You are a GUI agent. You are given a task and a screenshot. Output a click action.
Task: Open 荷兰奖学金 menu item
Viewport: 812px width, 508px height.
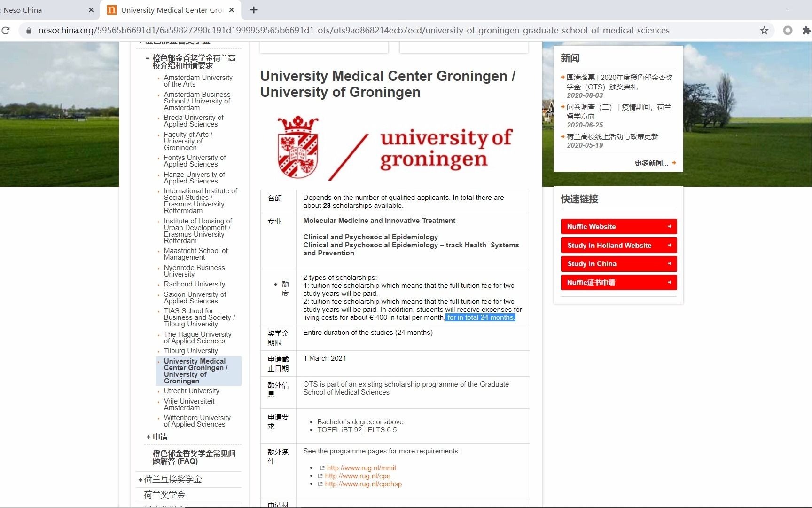click(164, 495)
